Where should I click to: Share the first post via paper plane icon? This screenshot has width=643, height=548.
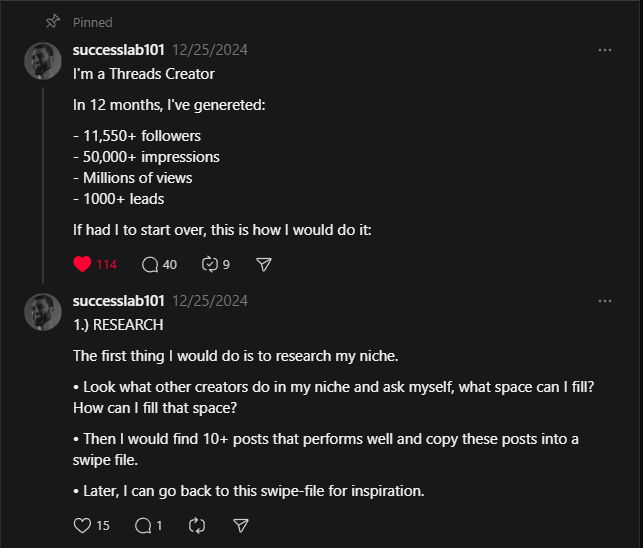tap(264, 265)
